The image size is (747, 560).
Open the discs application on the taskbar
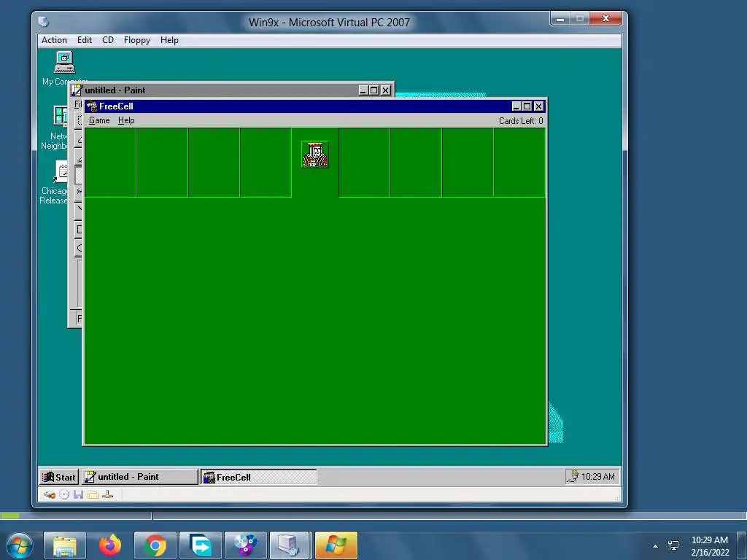click(246, 545)
